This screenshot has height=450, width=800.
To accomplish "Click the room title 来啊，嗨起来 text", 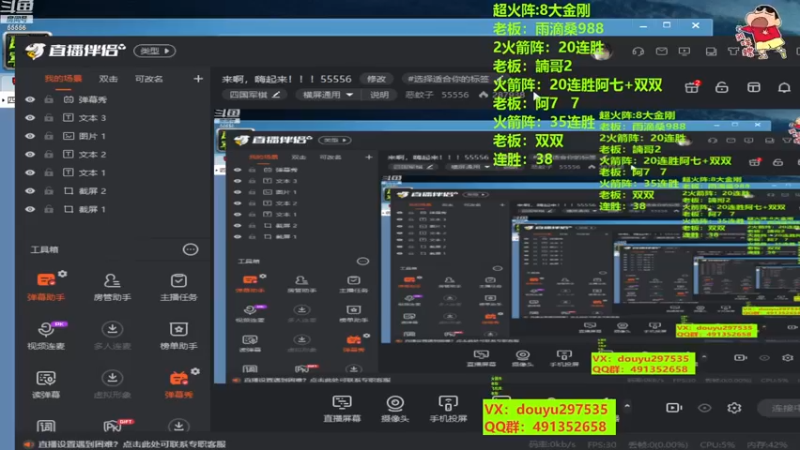I will pyautogui.click(x=287, y=79).
